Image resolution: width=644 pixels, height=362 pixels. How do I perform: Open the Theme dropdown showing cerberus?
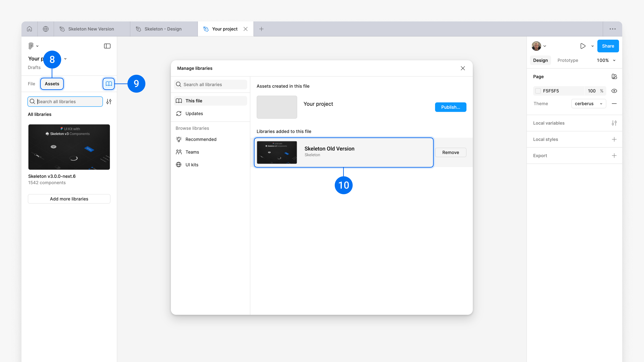tap(588, 103)
